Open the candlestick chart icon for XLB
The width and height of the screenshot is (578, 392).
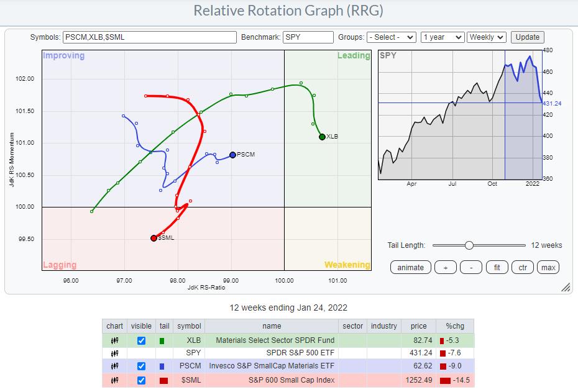[x=114, y=340]
